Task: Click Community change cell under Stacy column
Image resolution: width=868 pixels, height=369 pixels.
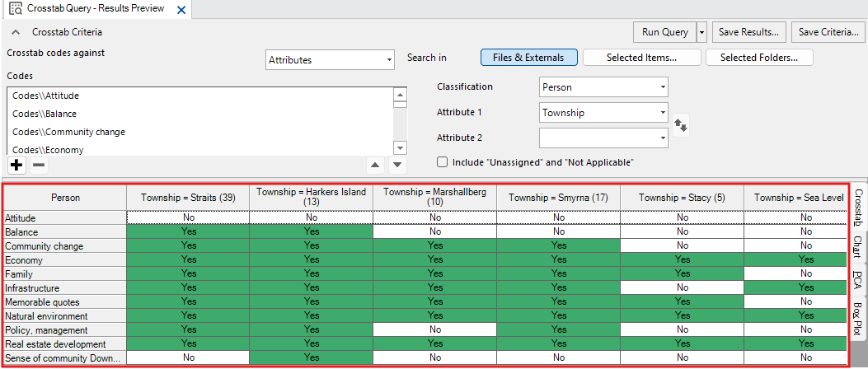Action: tap(682, 245)
